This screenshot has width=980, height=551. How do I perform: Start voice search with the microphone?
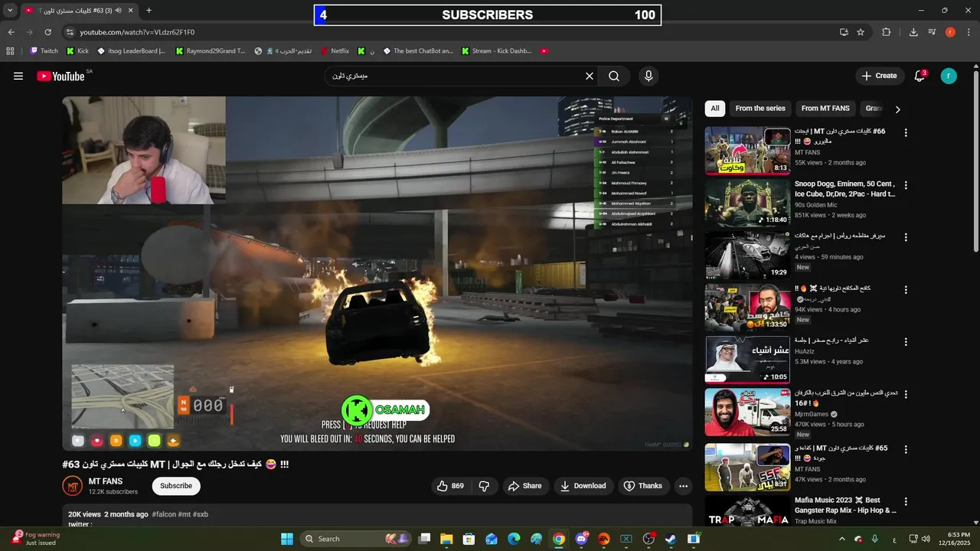click(648, 76)
